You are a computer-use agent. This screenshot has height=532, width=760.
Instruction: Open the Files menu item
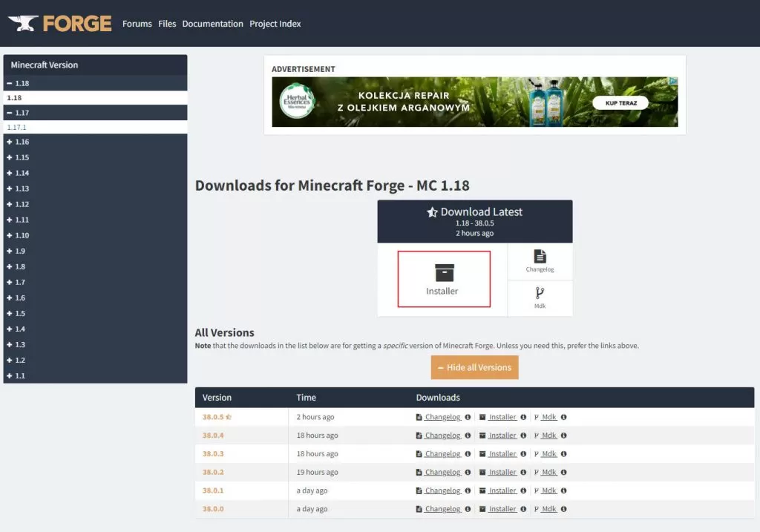[167, 24]
